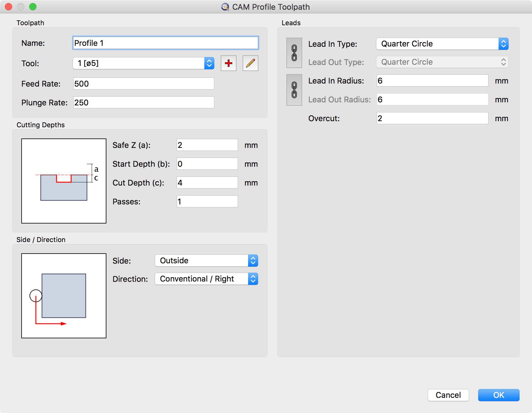Open the Tool dropdown showing 1 [ø5]
532x413 pixels.
143,63
